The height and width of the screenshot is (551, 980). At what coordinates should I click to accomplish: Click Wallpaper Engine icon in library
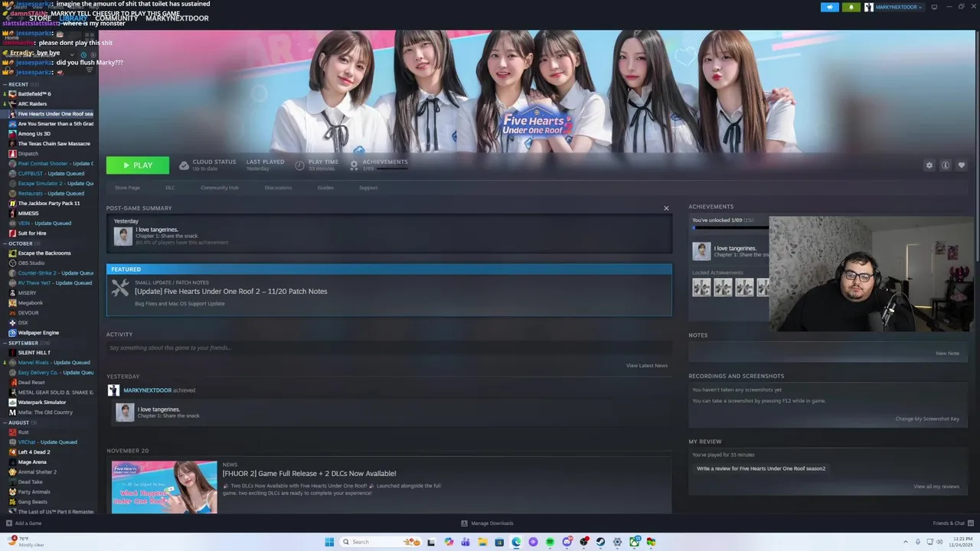[12, 333]
